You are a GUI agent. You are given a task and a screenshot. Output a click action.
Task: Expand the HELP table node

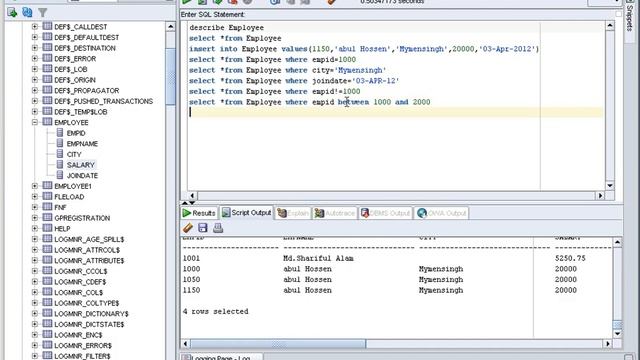35,228
